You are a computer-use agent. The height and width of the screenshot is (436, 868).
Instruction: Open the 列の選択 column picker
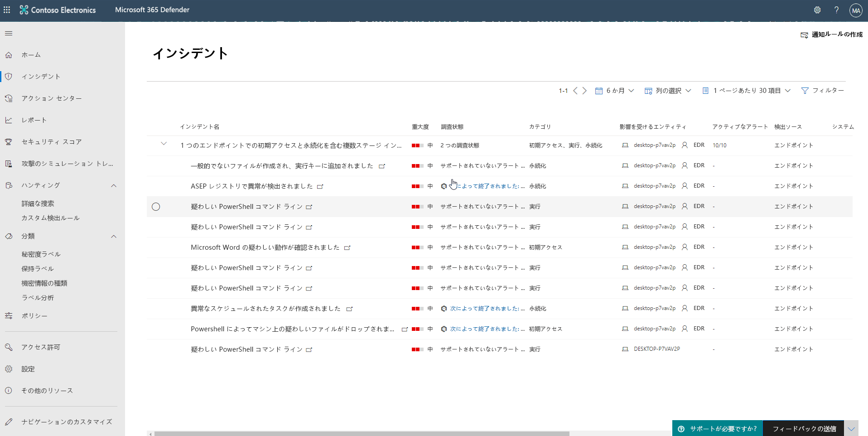[667, 90]
